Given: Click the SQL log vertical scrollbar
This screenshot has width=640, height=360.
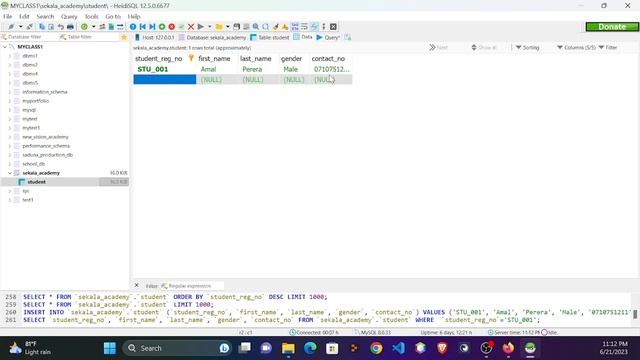Looking at the screenshot, I should tap(635, 309).
